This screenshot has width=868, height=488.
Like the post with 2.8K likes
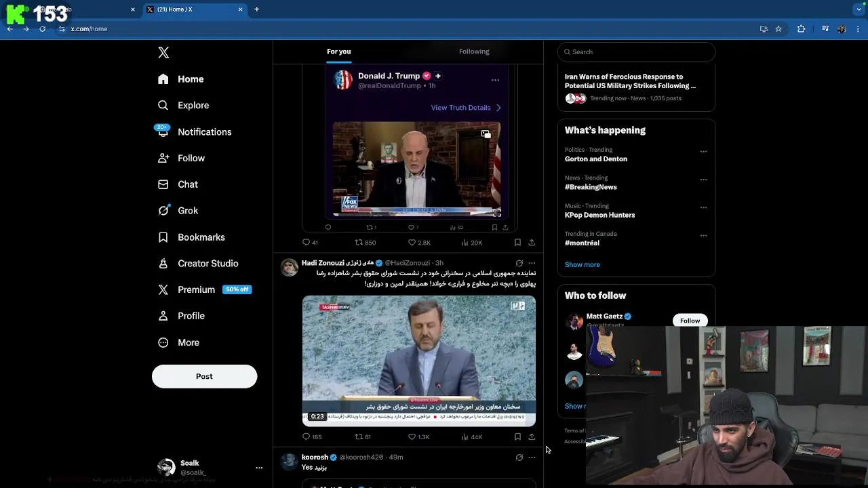(x=419, y=243)
